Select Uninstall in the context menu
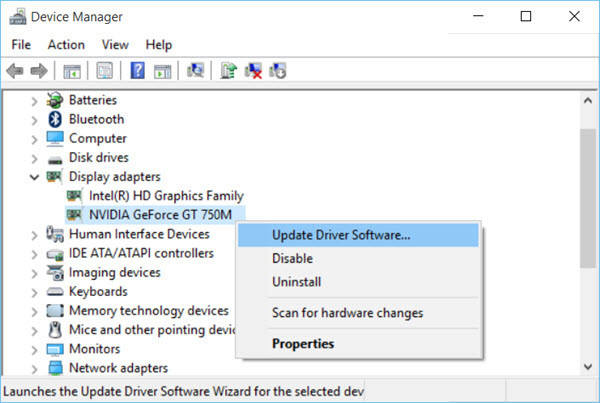Screen dimensions: 600x403 (x=297, y=282)
